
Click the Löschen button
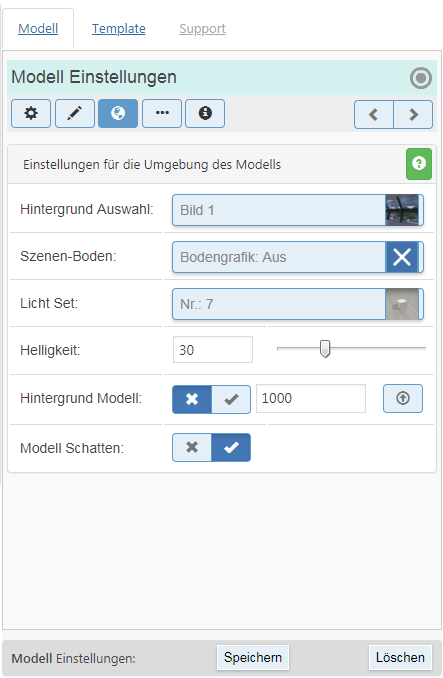click(x=400, y=657)
